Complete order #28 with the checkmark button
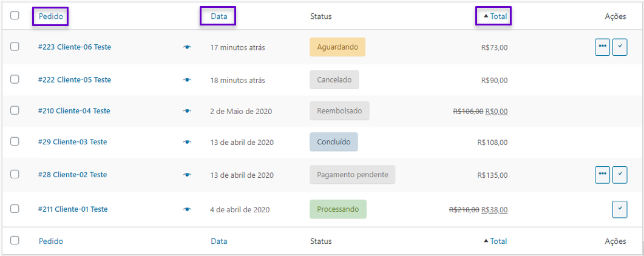This screenshot has width=644, height=256. [620, 175]
